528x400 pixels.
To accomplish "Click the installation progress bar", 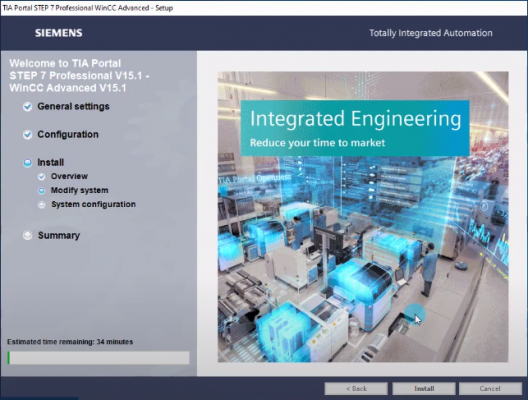I will tap(98, 358).
